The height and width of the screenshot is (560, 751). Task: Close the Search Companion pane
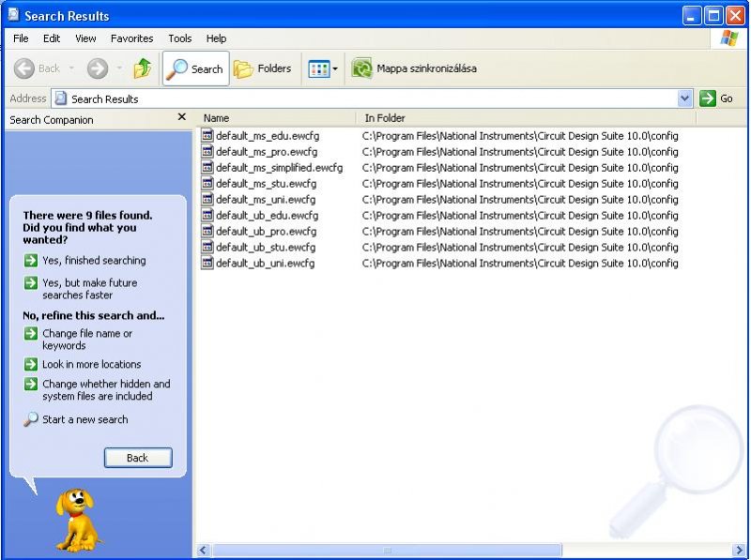[181, 117]
